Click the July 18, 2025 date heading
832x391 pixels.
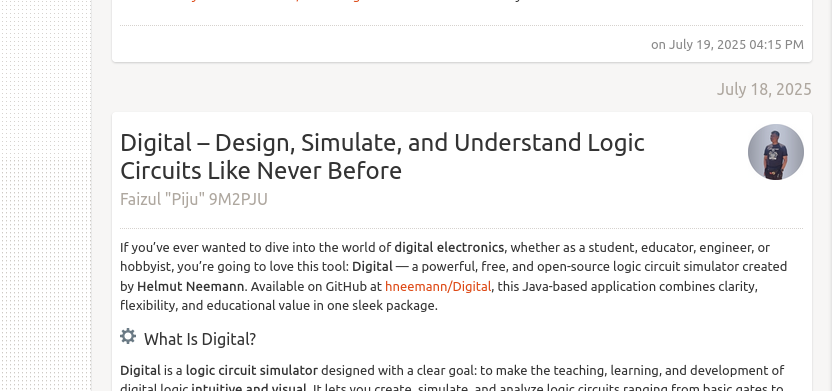pyautogui.click(x=764, y=89)
